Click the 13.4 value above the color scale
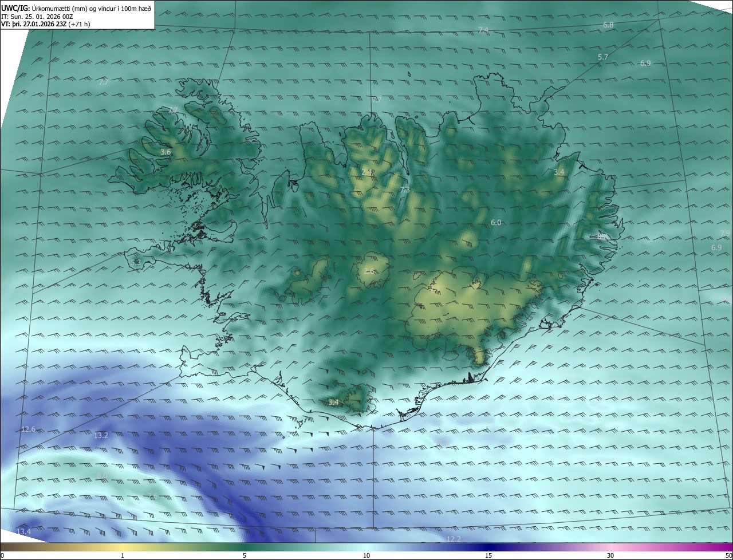The width and height of the screenshot is (733, 560). tap(23, 533)
